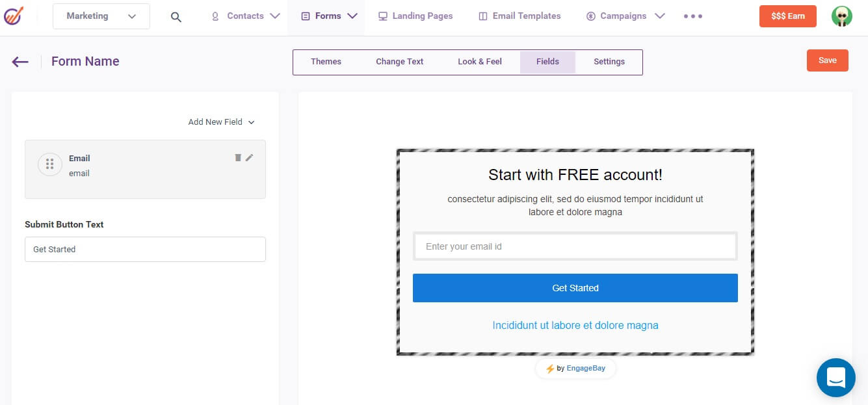
Task: Click the drag handle on the Email field
Action: (x=50, y=164)
